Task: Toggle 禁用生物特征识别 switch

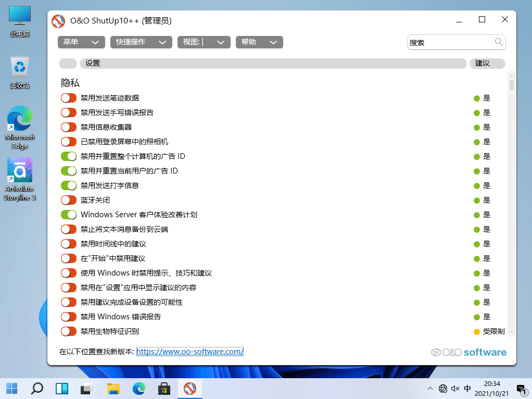Action: 69,331
